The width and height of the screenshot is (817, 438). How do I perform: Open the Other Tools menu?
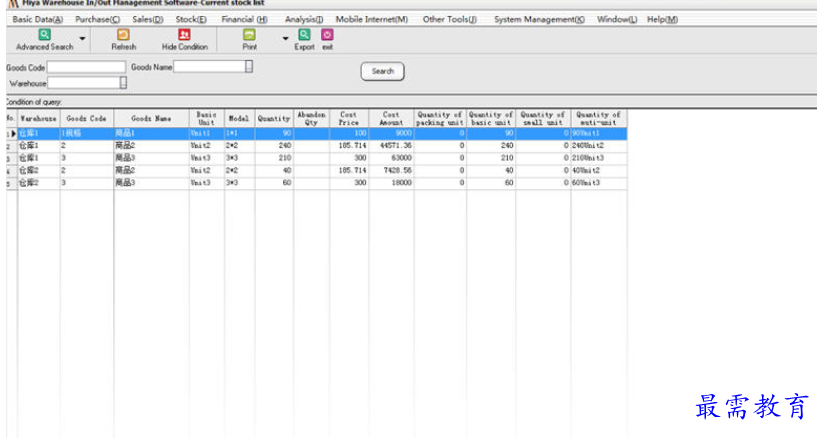pos(450,19)
